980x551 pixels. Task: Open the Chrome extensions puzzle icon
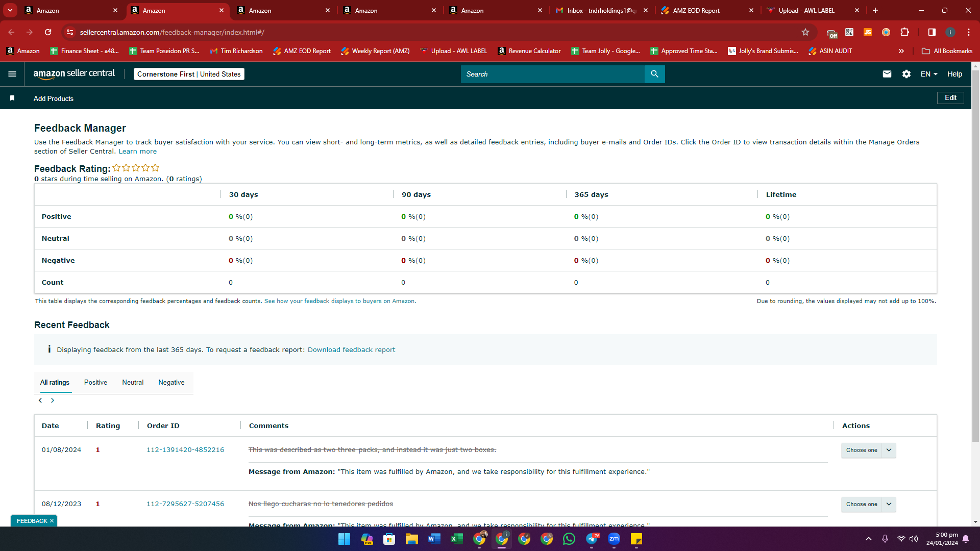[904, 32]
